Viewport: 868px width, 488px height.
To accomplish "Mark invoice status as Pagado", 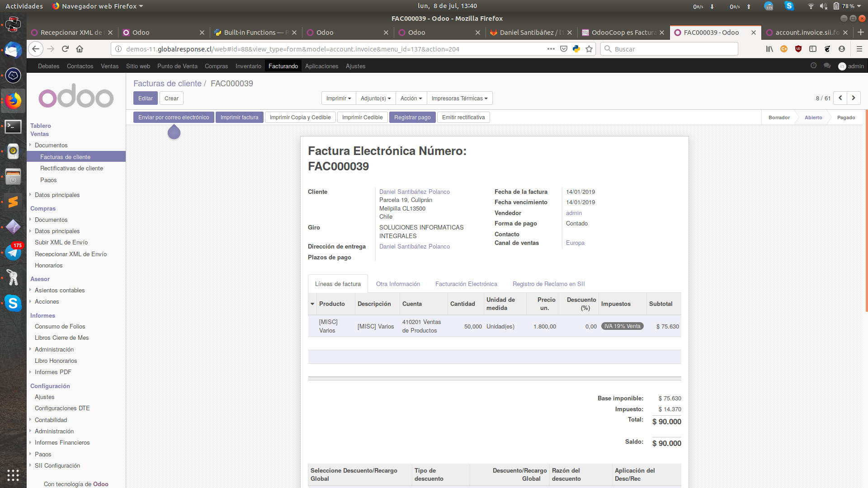I will click(846, 117).
